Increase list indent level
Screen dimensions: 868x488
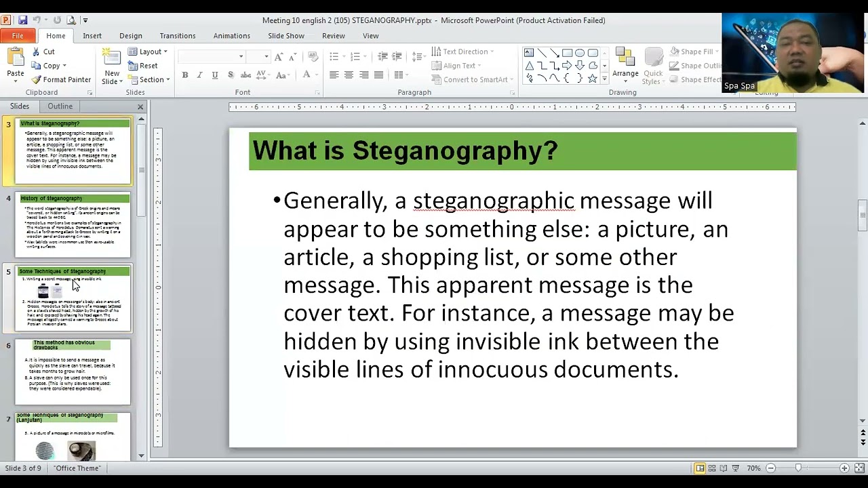click(397, 57)
